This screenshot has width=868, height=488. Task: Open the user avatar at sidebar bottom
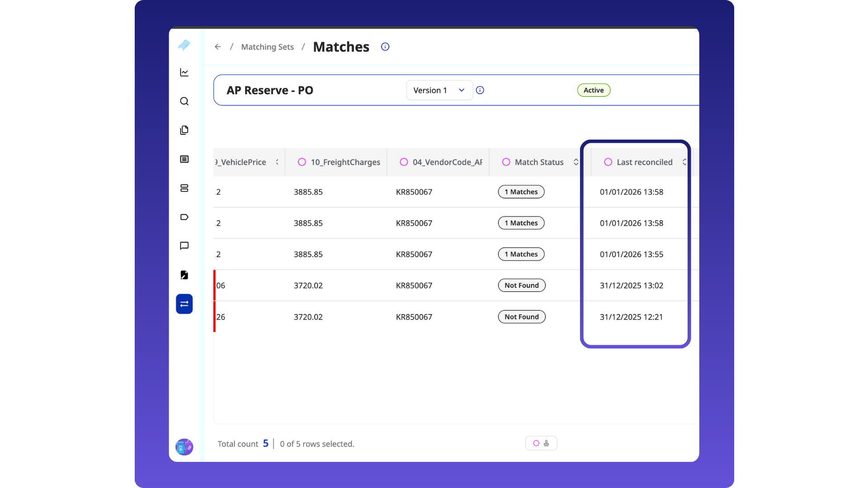[184, 447]
